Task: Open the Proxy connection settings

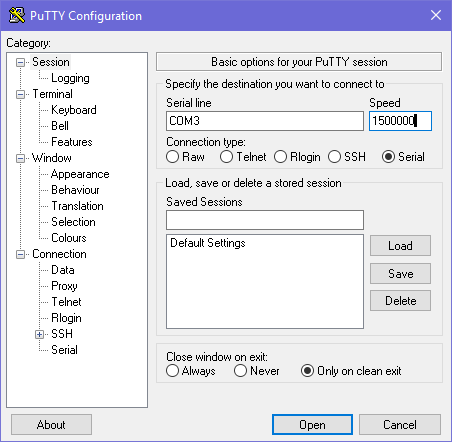Action: 64,286
